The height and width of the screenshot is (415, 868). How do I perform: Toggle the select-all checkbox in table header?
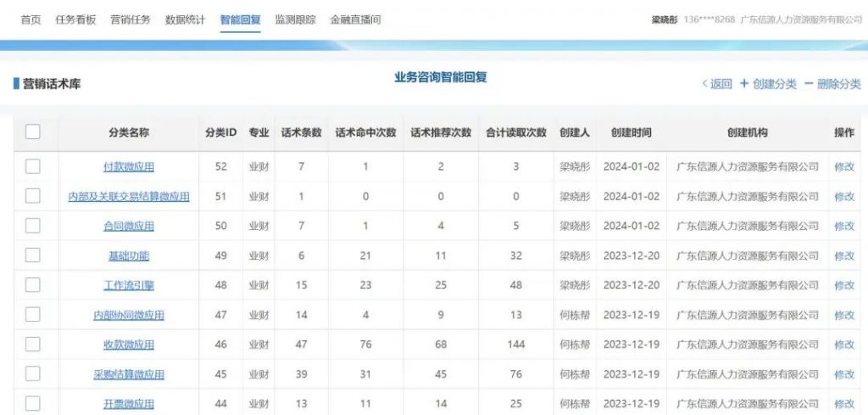tap(33, 132)
